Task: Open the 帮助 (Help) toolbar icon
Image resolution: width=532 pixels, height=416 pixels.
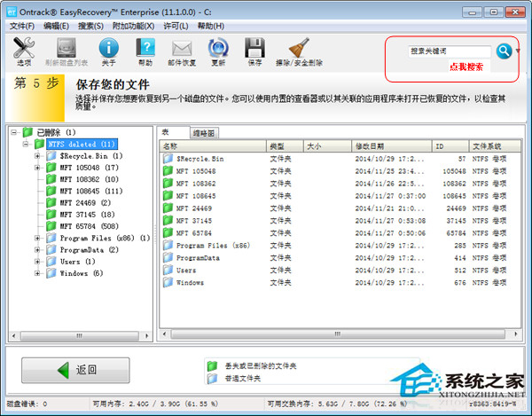Action: tap(145, 51)
